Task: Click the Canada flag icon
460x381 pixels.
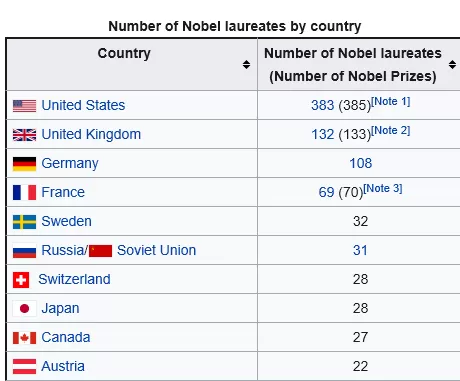Action: 24,338
